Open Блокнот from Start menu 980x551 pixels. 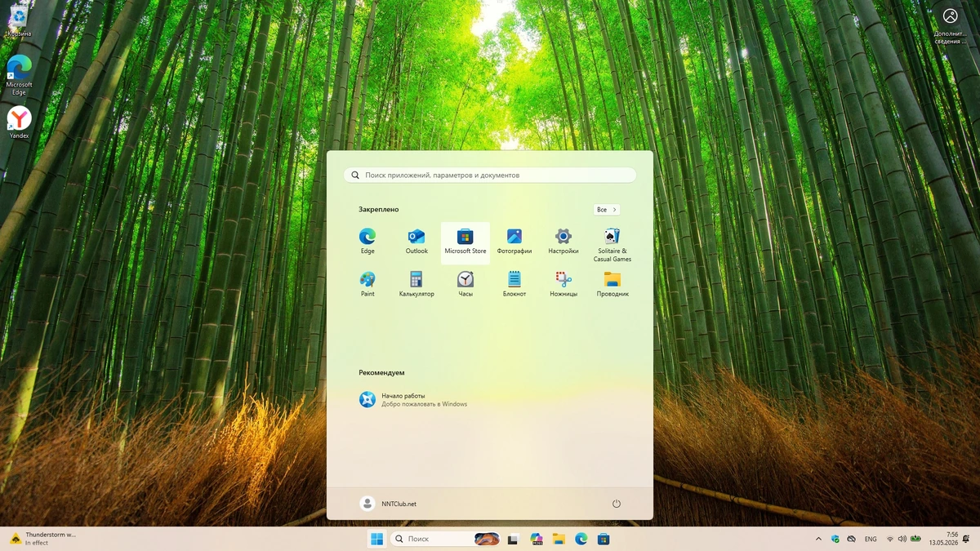pos(514,284)
